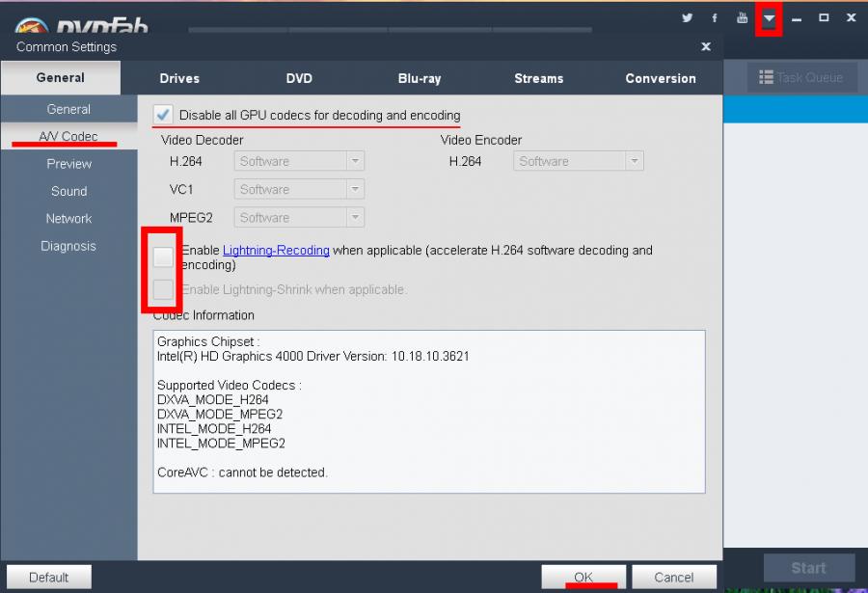
Task: Switch to the General top tab
Action: pyautogui.click(x=61, y=77)
